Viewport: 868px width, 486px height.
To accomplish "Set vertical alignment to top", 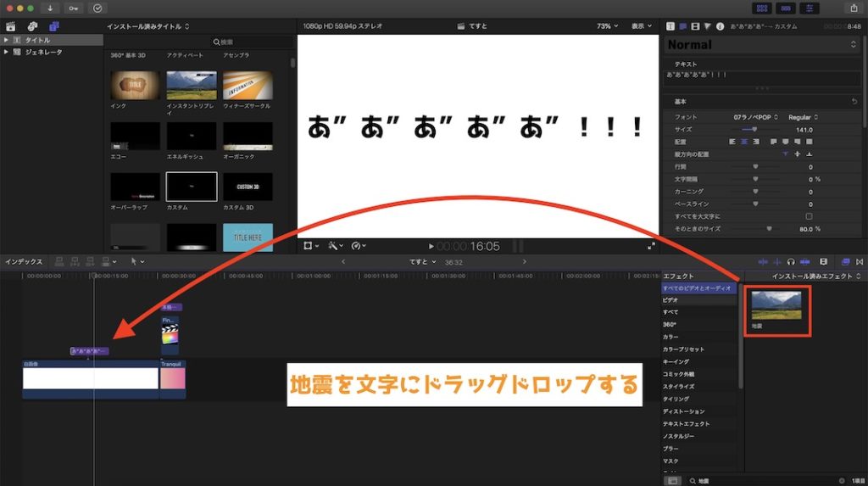I will click(785, 154).
